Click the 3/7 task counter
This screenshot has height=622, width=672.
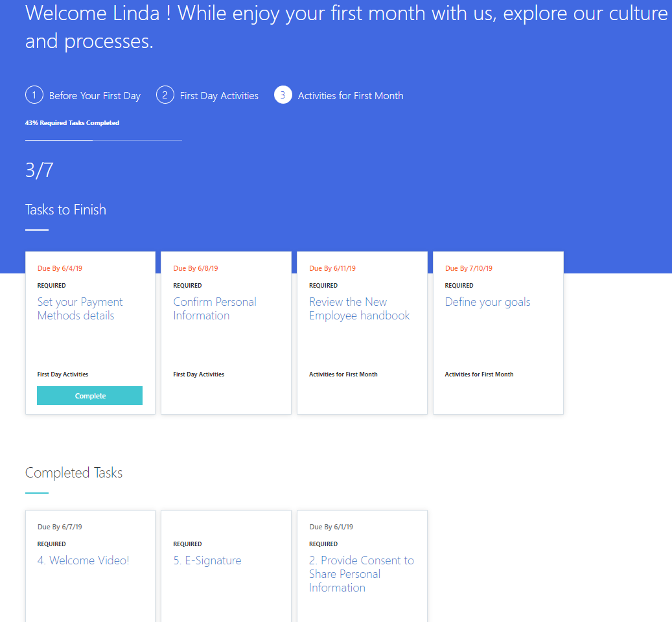[40, 170]
